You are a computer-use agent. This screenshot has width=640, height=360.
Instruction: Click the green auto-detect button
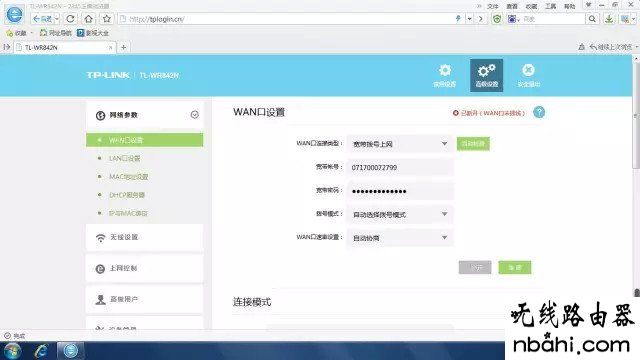(x=473, y=144)
